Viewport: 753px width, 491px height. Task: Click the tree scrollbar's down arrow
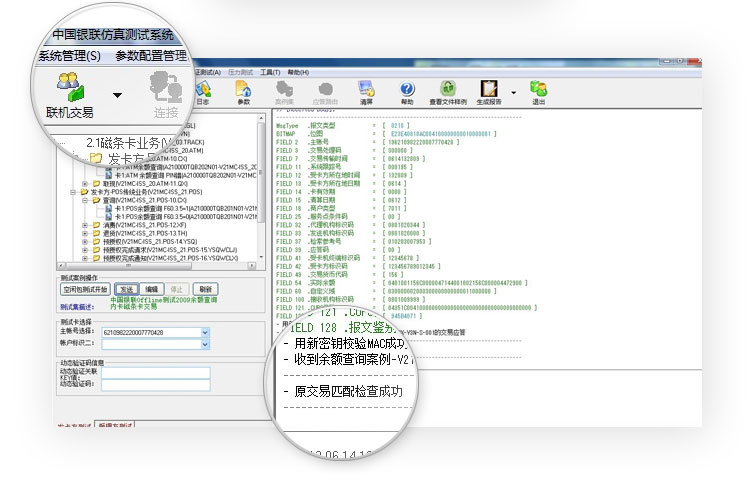pos(261,258)
